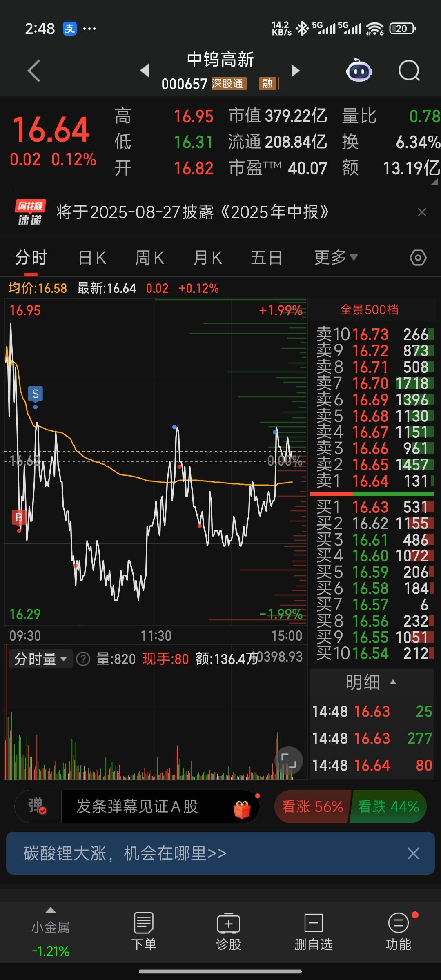Tap Wi-Fi icon in status bar
This screenshot has height=980, width=441.
(374, 29)
